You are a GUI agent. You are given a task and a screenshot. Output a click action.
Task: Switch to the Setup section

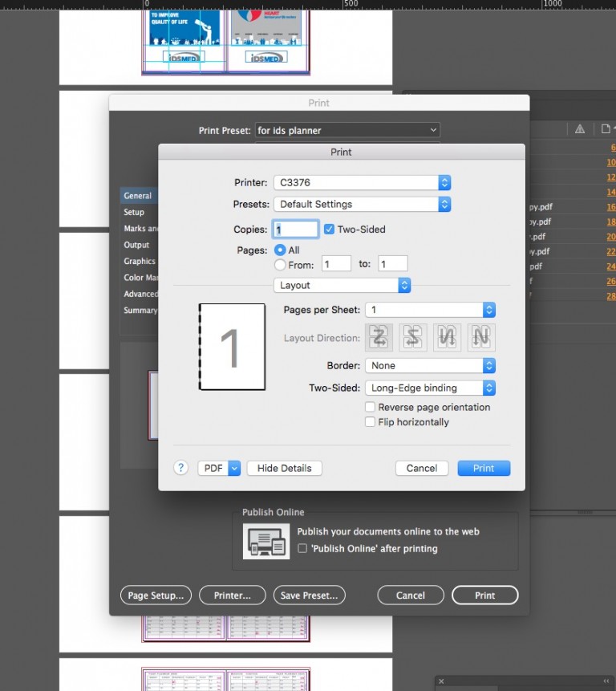pyautogui.click(x=134, y=213)
